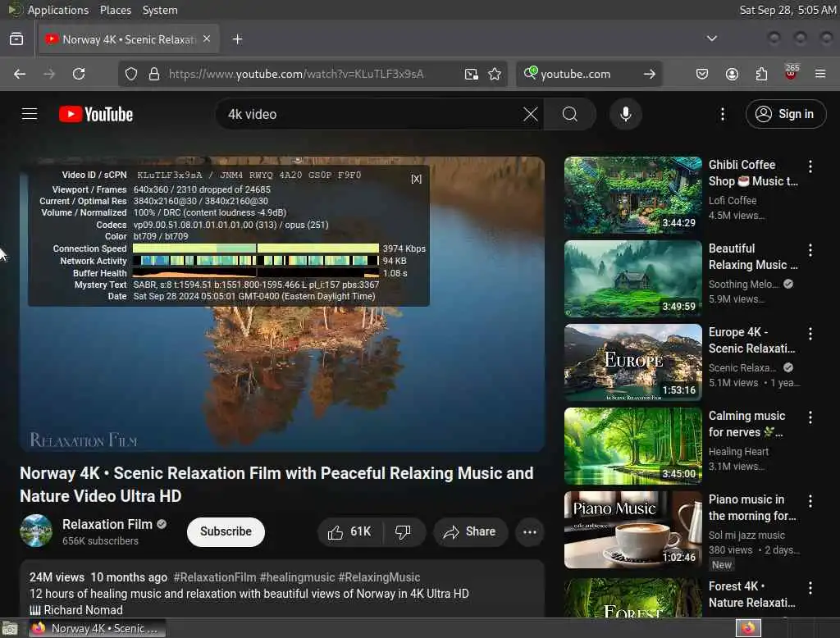Go forward in browser history
Viewport: 840px width, 638px height.
tap(49, 74)
